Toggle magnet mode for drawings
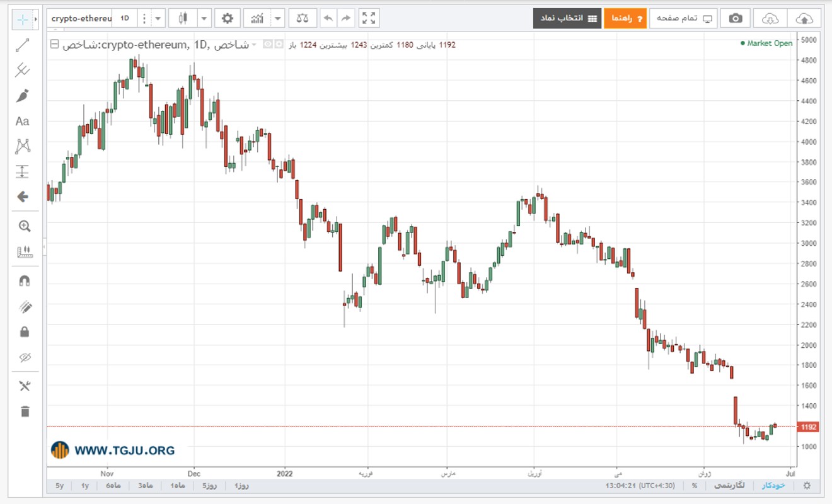The image size is (832, 504). [25, 281]
